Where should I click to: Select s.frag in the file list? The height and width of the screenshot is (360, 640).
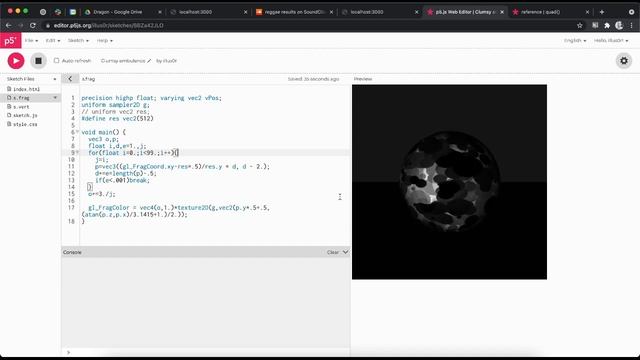coord(21,98)
